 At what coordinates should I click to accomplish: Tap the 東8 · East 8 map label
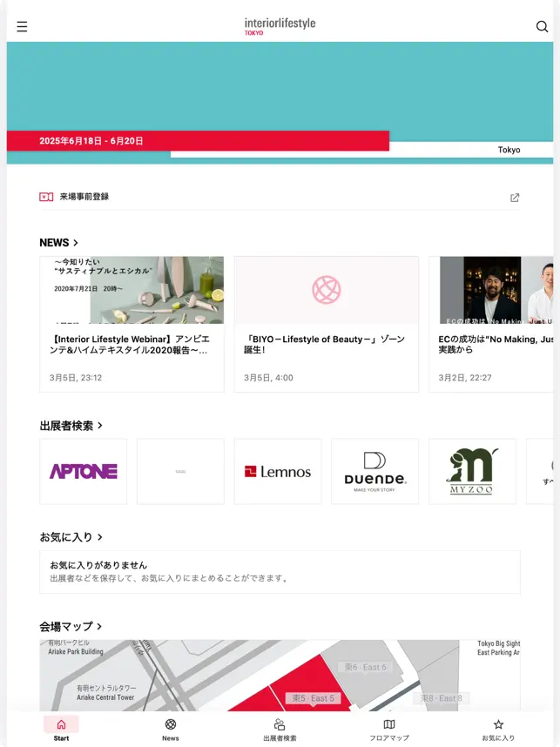click(442, 698)
